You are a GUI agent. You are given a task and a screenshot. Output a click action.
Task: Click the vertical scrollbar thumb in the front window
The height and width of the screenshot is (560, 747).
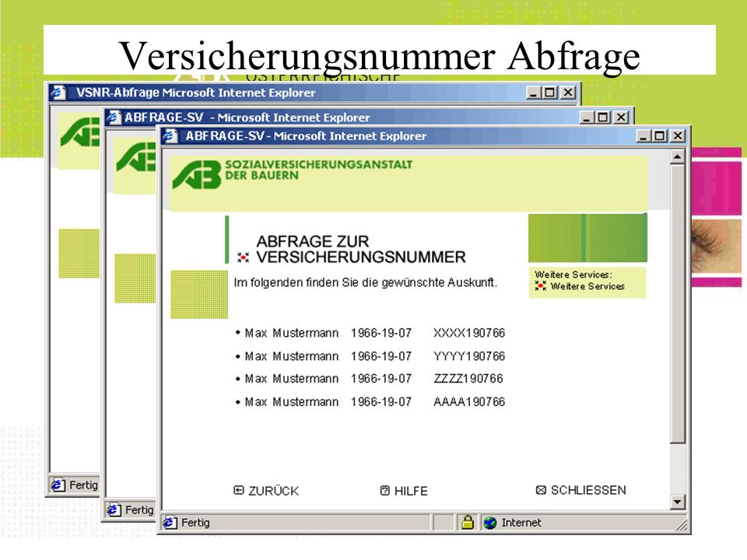click(677, 304)
